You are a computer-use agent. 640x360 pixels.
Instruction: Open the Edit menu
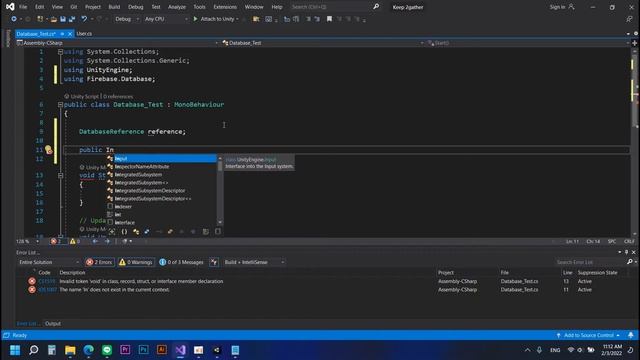coord(39,7)
